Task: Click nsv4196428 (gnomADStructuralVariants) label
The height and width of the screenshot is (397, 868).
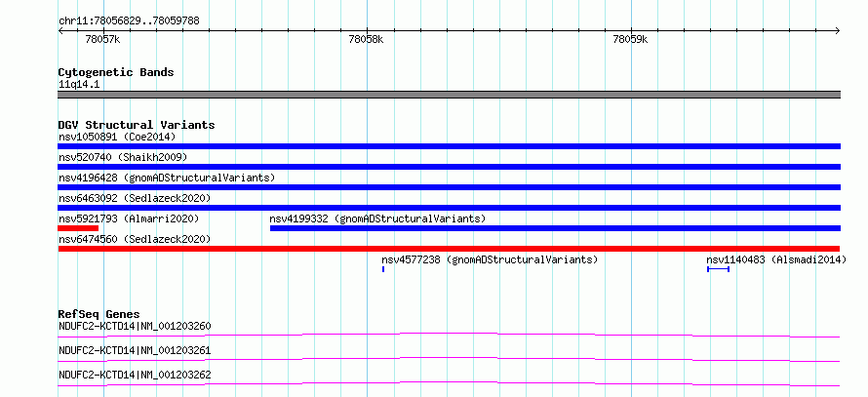Action: pyautogui.click(x=167, y=178)
